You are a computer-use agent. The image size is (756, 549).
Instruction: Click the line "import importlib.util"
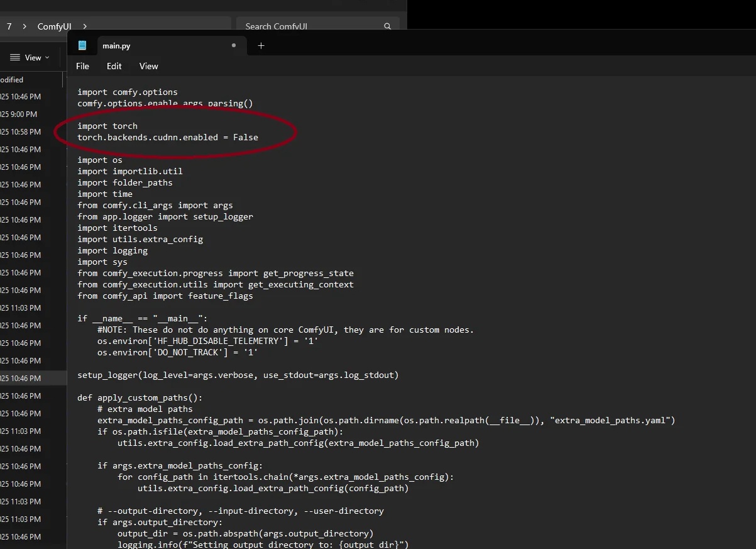coord(130,171)
